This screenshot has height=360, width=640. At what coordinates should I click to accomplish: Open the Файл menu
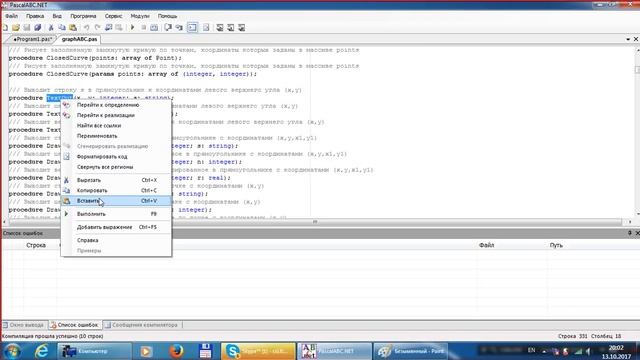pos(11,16)
